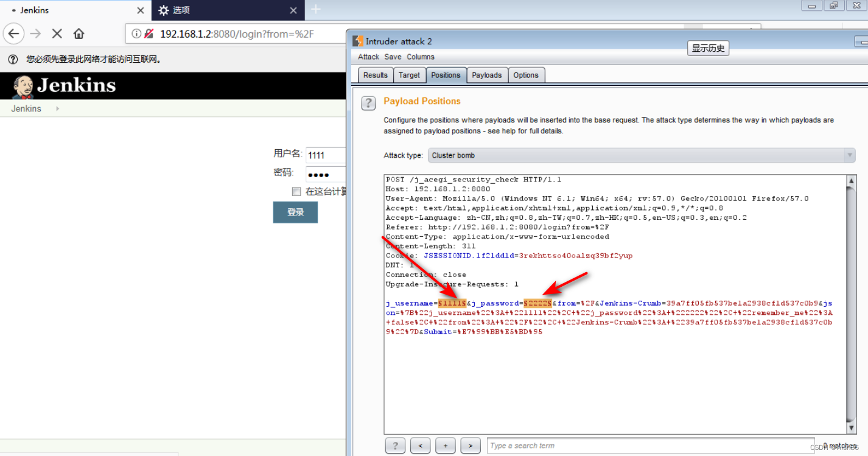Screen dimensions: 868x456
Task: Switch to the Payloads tab
Action: click(x=487, y=75)
